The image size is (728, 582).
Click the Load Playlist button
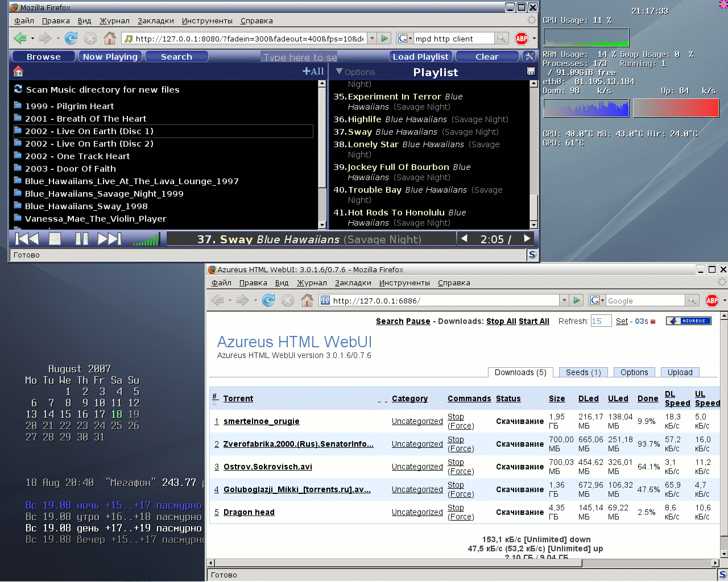coord(420,56)
